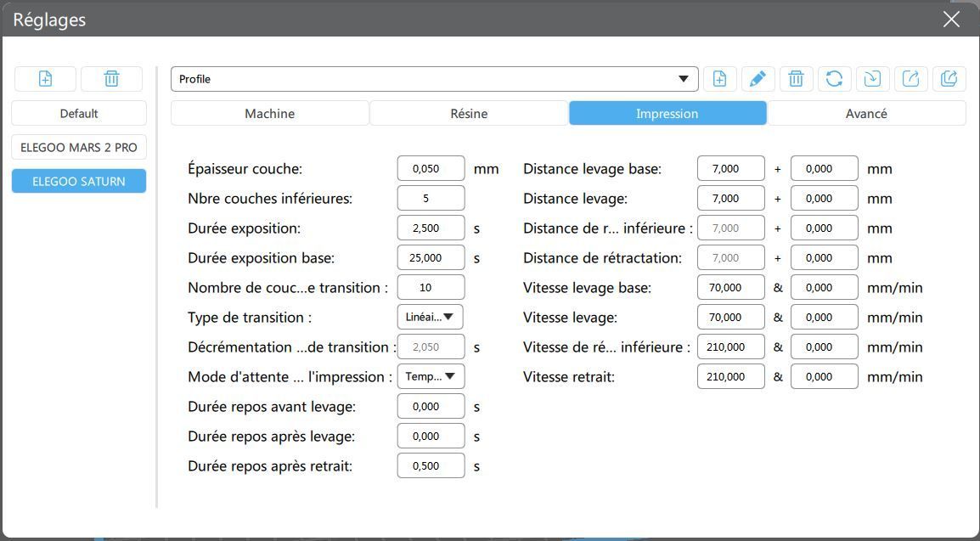This screenshot has height=541, width=980.
Task: Click the Épaisseur couche label
Action: (245, 169)
